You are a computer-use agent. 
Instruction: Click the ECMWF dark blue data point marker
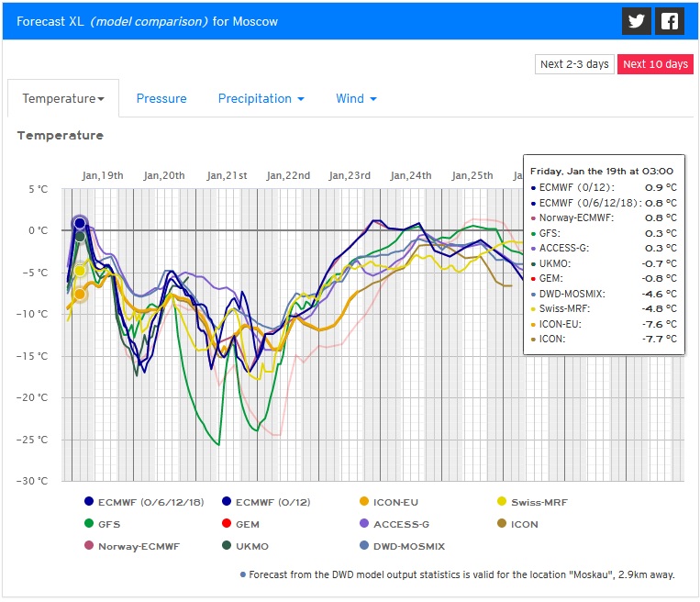tap(80, 223)
